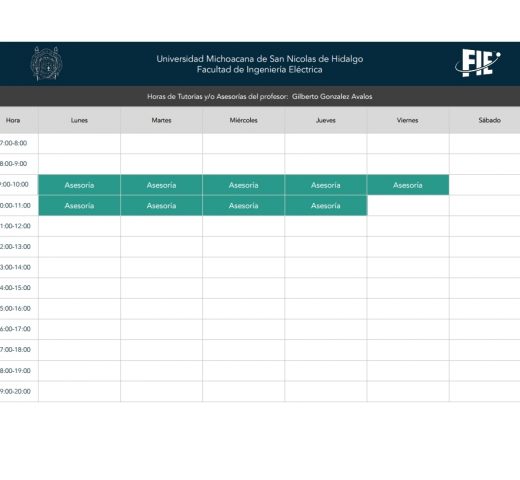The image size is (520, 480).
Task: Click the Jueves column header
Action: 326,120
